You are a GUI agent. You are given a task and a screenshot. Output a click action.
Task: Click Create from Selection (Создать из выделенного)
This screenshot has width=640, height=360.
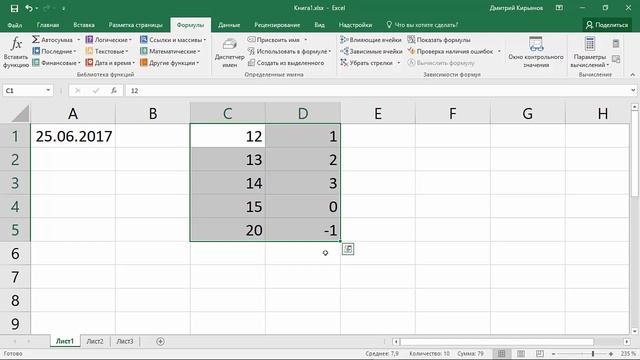[x=286, y=63]
